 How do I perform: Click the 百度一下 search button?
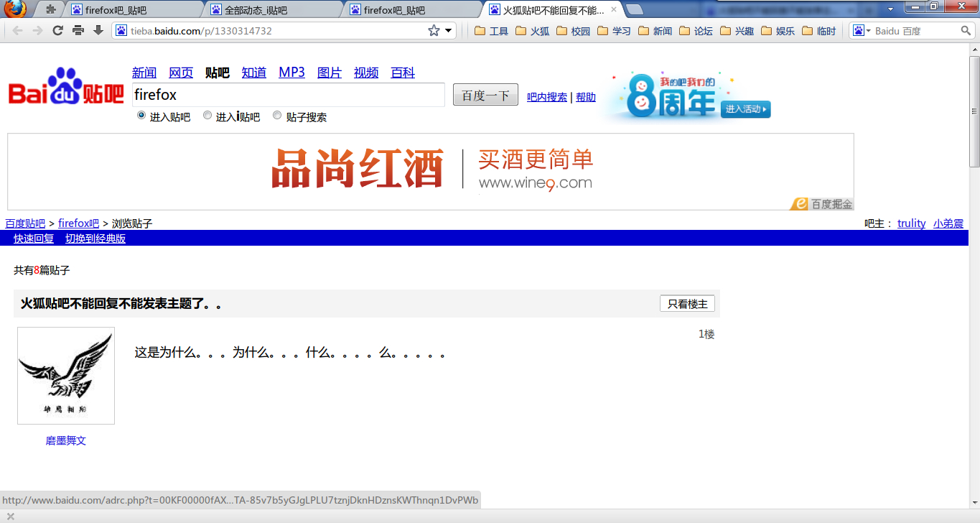pos(485,95)
